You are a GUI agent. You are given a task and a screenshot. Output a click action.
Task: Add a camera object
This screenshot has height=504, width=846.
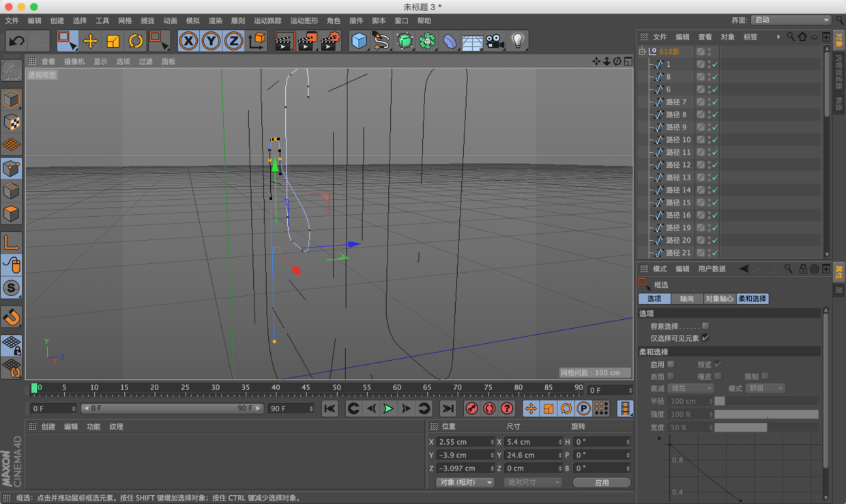click(495, 42)
